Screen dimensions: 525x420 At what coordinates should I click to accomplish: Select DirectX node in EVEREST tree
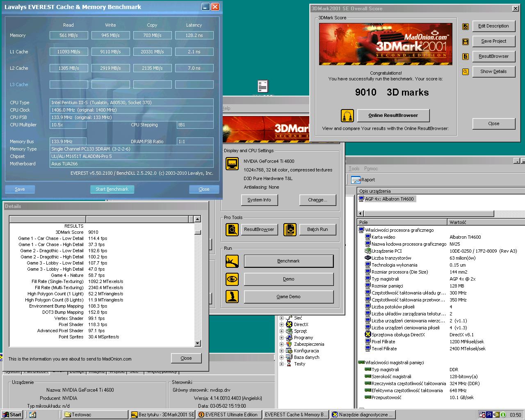(301, 324)
